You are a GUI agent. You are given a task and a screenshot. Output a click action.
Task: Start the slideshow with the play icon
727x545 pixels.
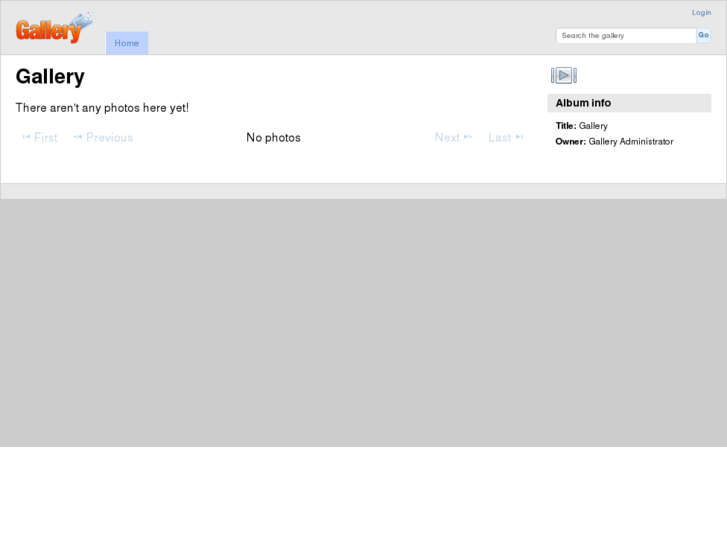(x=564, y=76)
